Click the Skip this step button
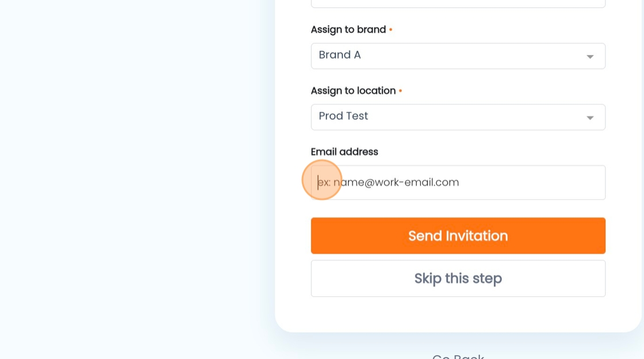This screenshot has width=644, height=359. coord(458,278)
